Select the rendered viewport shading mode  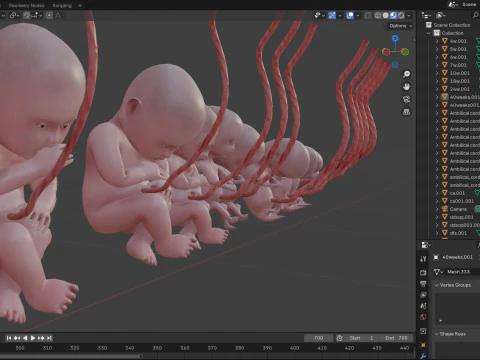[401, 15]
